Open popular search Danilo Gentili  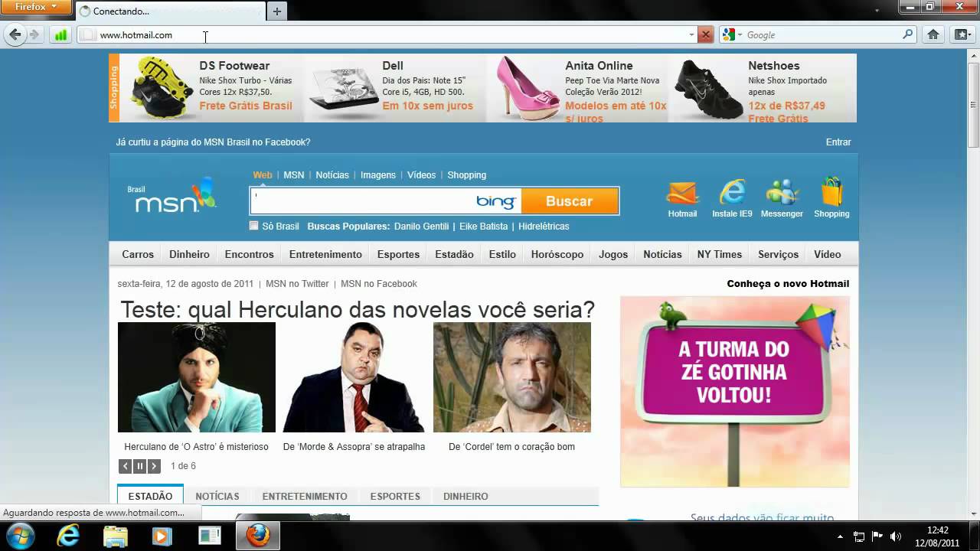point(421,227)
